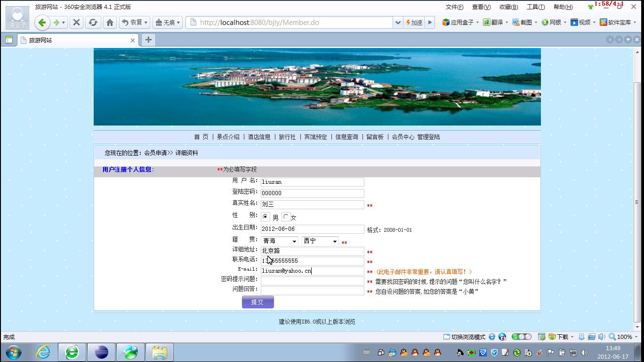
Task: Click the globe first-aid repair icon in status bar
Action: click(x=502, y=337)
